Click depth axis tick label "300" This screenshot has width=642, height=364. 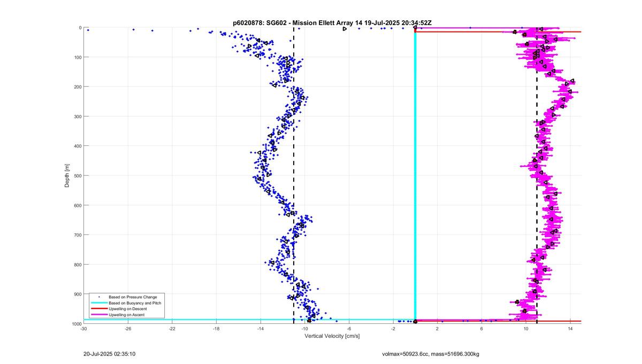click(77, 117)
